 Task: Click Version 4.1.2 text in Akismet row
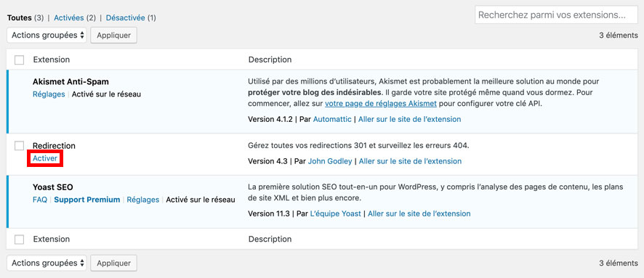click(x=270, y=119)
